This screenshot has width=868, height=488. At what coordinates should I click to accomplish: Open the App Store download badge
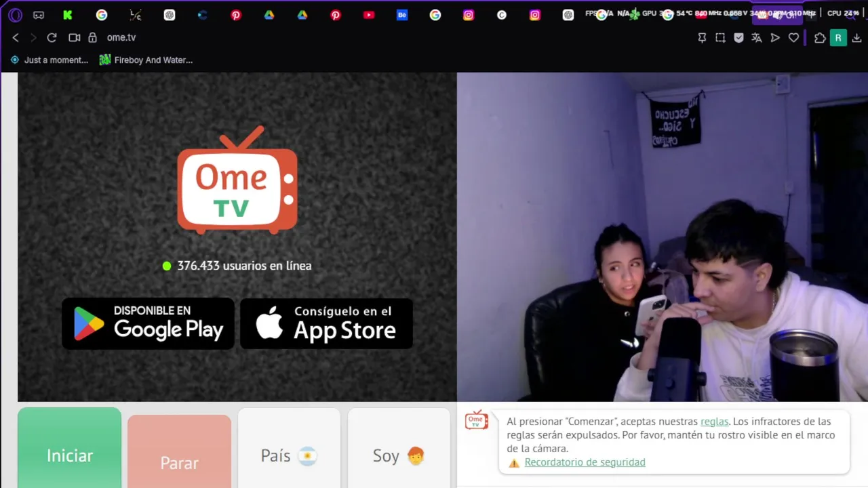[326, 324]
